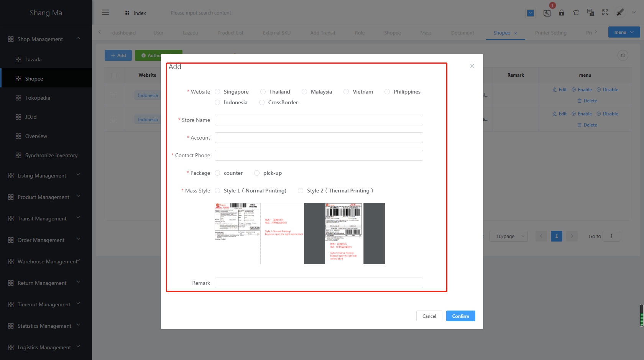
Task: Select Thailand website radio
Action: [263, 92]
